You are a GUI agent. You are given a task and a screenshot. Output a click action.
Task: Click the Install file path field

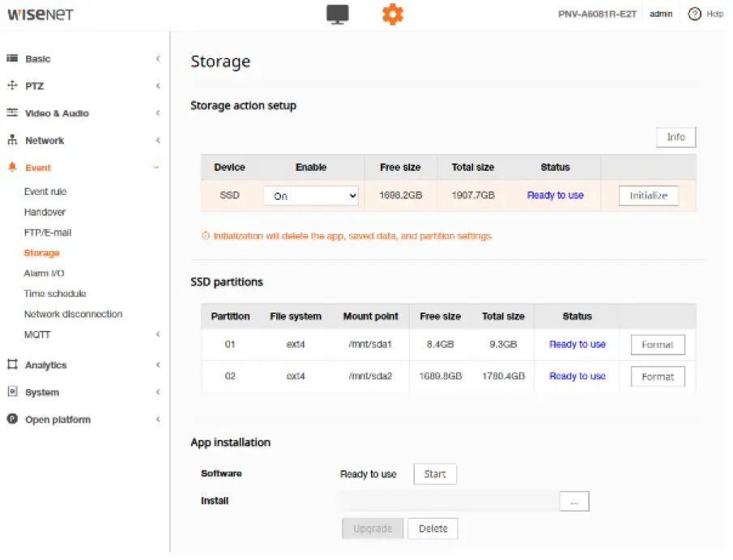pos(449,502)
